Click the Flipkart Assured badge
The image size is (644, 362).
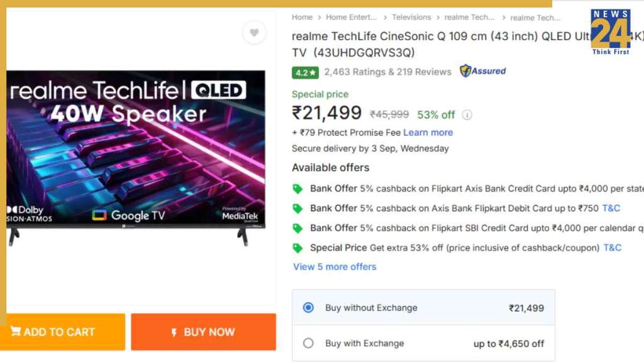pyautogui.click(x=482, y=71)
